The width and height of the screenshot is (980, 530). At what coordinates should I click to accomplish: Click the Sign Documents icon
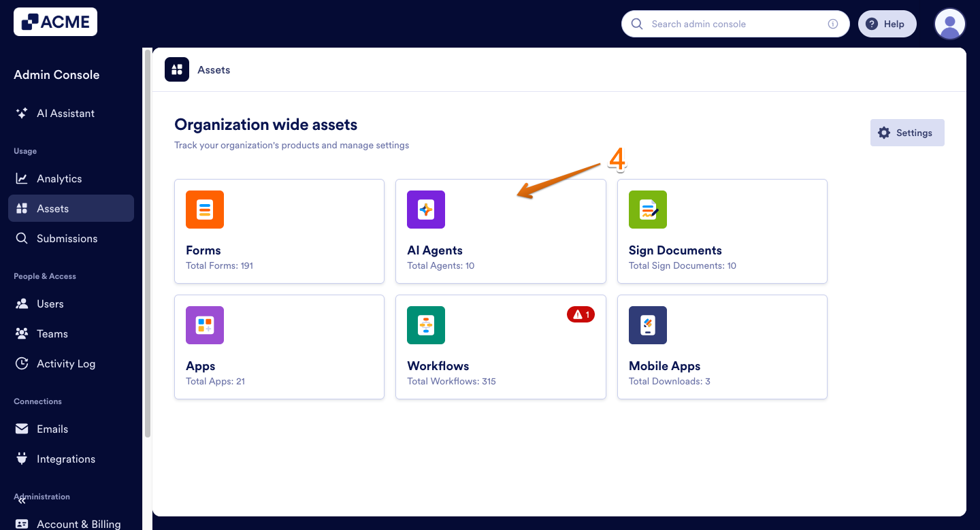(x=647, y=210)
